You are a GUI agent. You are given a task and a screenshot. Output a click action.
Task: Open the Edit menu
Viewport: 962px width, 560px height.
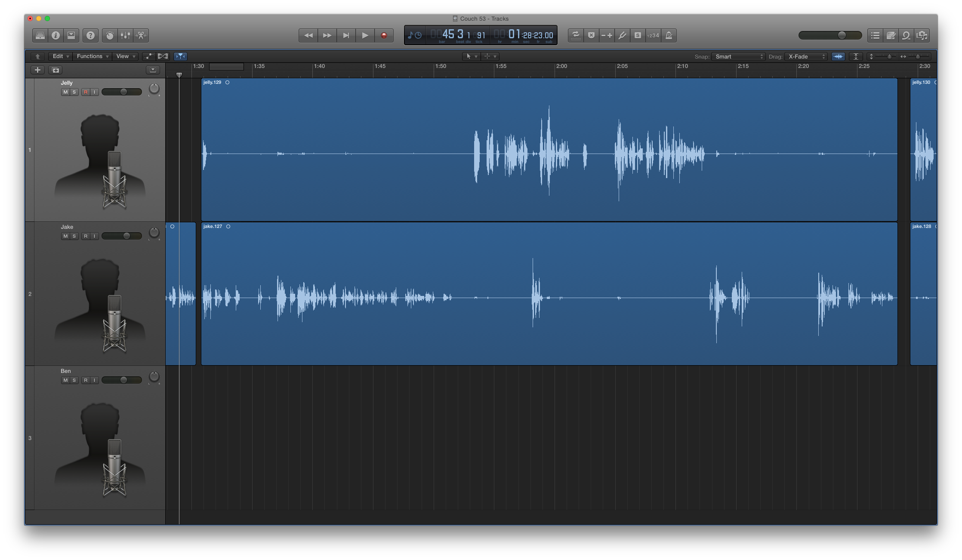(61, 56)
